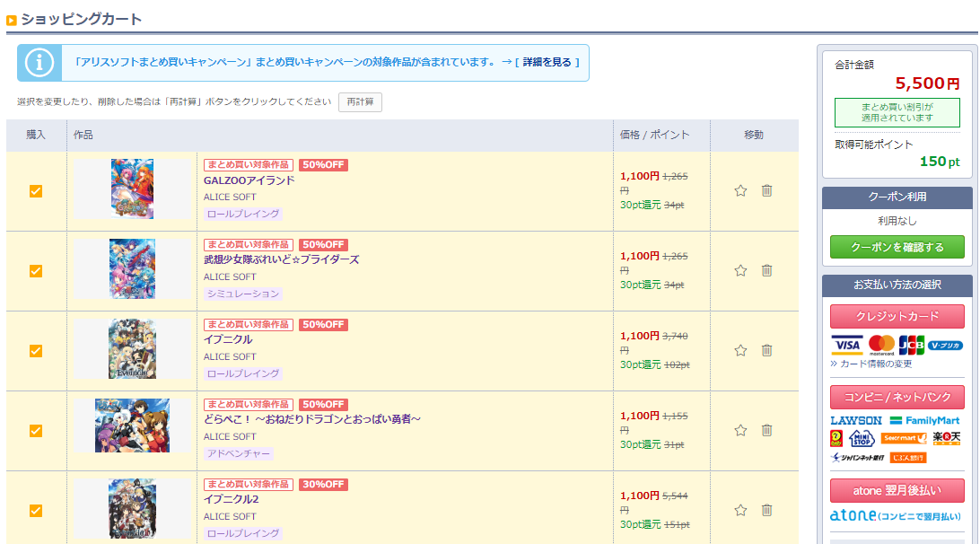Open the イブニクル2 title link
The image size is (980, 544).
(232, 500)
